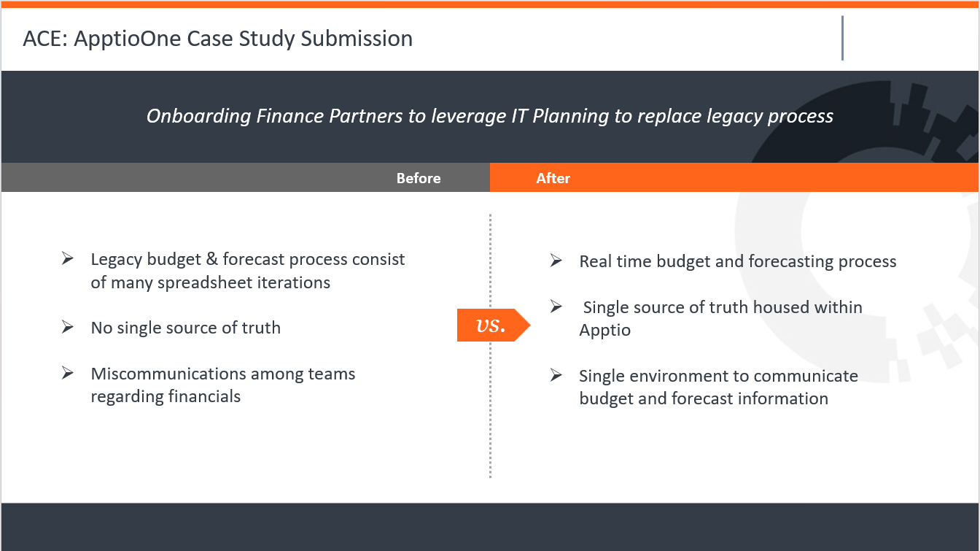
Task: Select the arrow bullet before 'Single source of truth housed'
Action: pyautogui.click(x=556, y=307)
